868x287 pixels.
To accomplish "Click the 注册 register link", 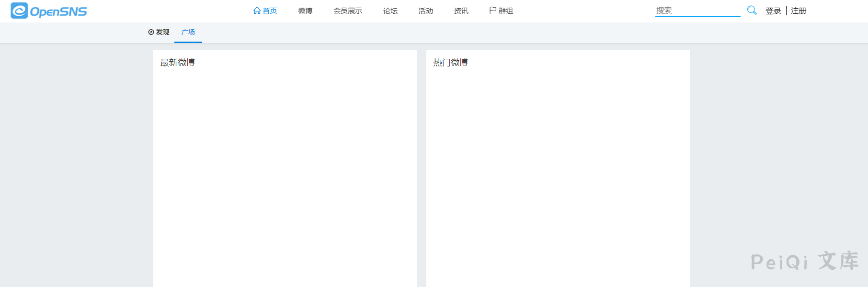I will (x=799, y=11).
